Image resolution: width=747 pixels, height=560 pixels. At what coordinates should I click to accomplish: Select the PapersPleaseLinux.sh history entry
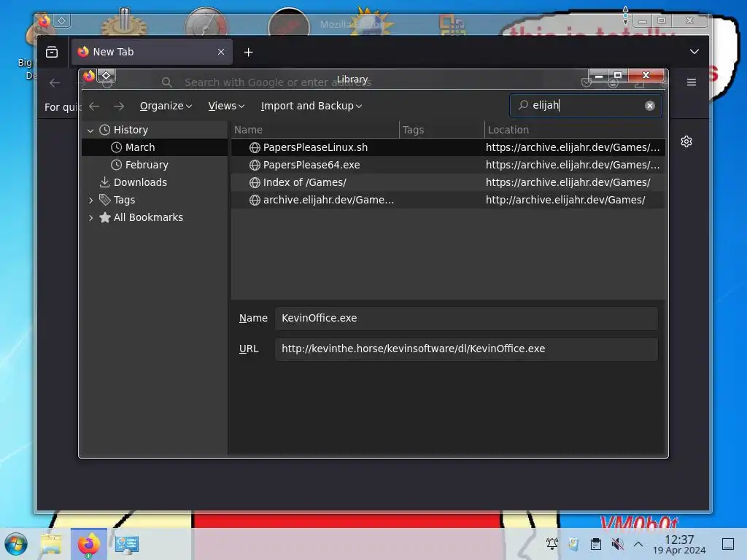[449, 147]
